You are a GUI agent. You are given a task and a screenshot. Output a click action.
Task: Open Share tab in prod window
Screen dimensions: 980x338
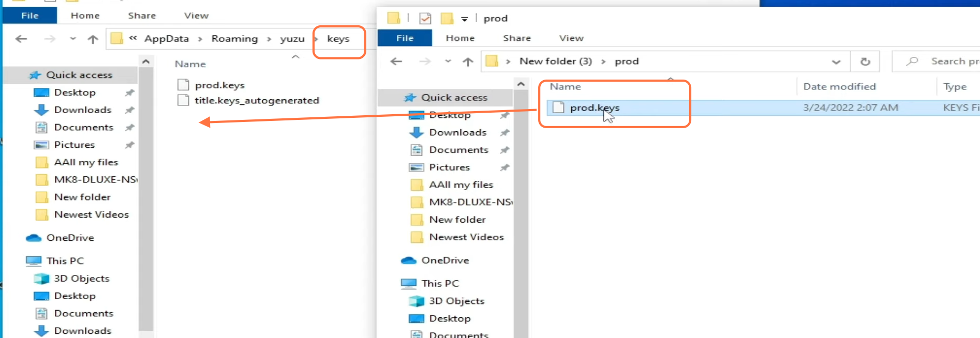pos(517,38)
